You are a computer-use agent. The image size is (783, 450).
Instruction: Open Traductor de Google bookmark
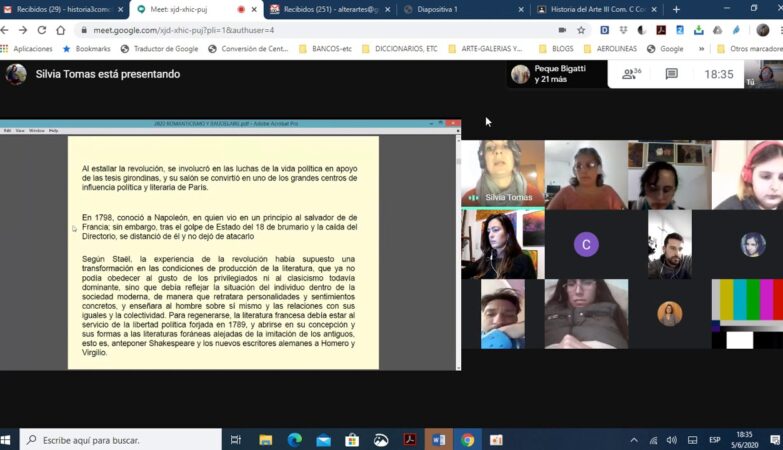coord(160,49)
